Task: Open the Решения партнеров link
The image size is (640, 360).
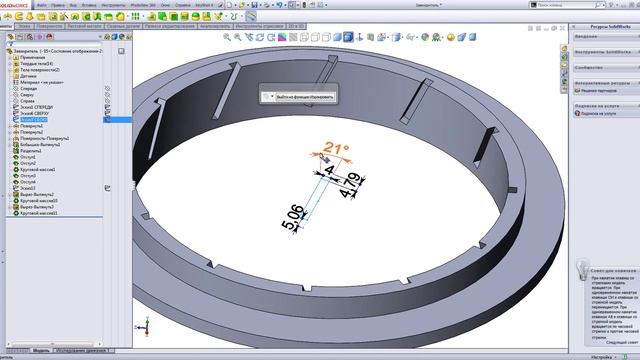Action: coord(598,91)
